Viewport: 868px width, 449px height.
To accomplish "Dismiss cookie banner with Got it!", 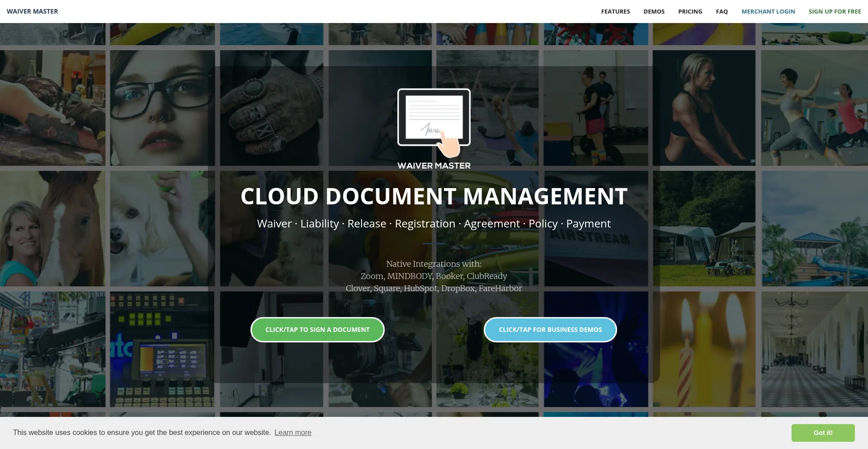I will click(822, 433).
